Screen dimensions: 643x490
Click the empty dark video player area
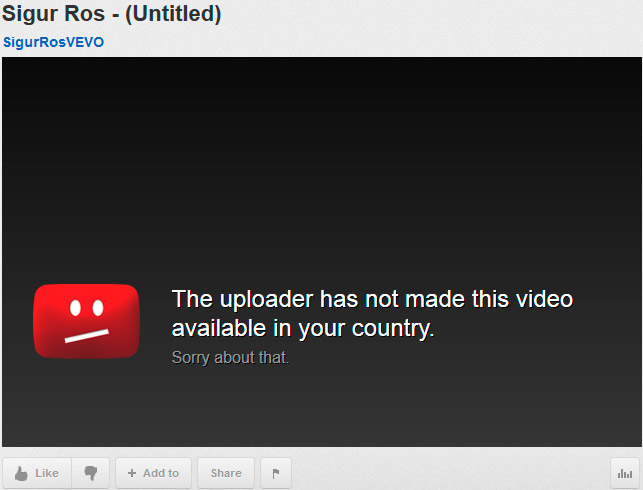(x=322, y=164)
